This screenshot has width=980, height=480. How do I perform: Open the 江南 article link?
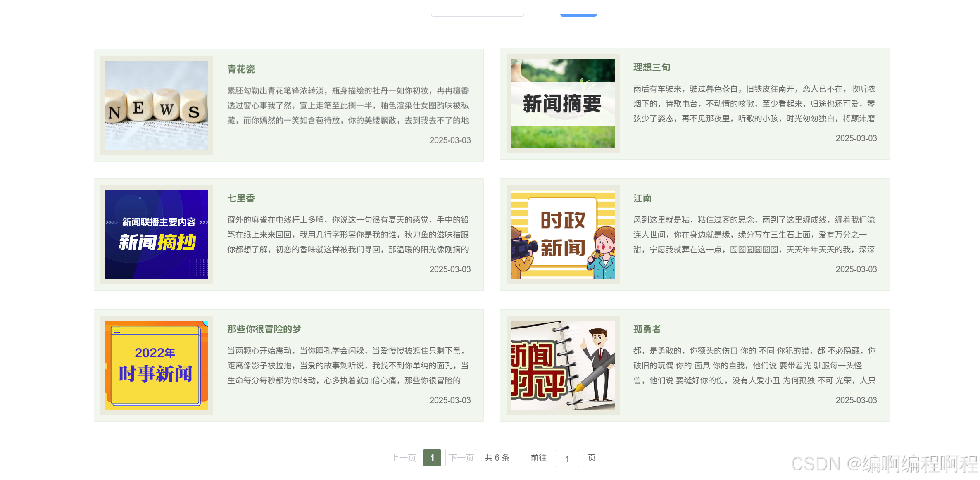643,198
